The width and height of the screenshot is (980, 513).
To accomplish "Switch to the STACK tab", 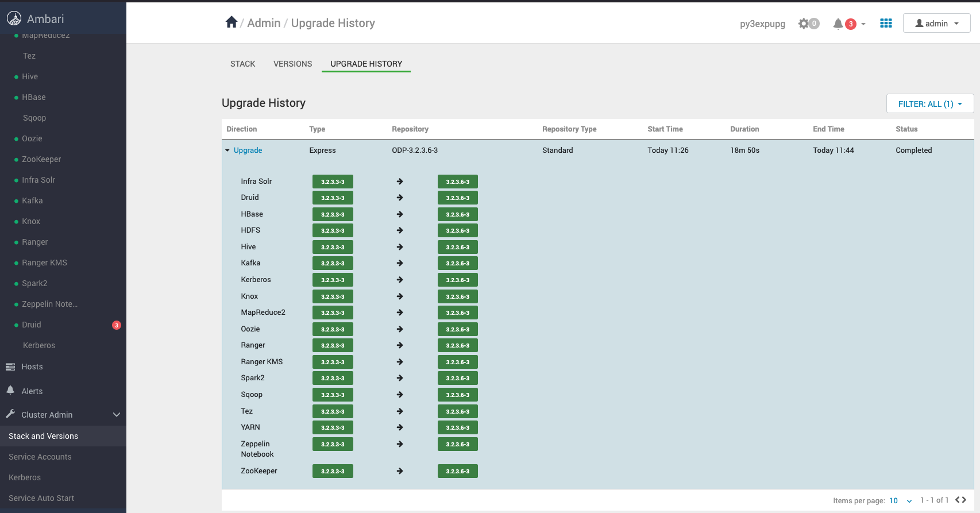I will pyautogui.click(x=243, y=64).
